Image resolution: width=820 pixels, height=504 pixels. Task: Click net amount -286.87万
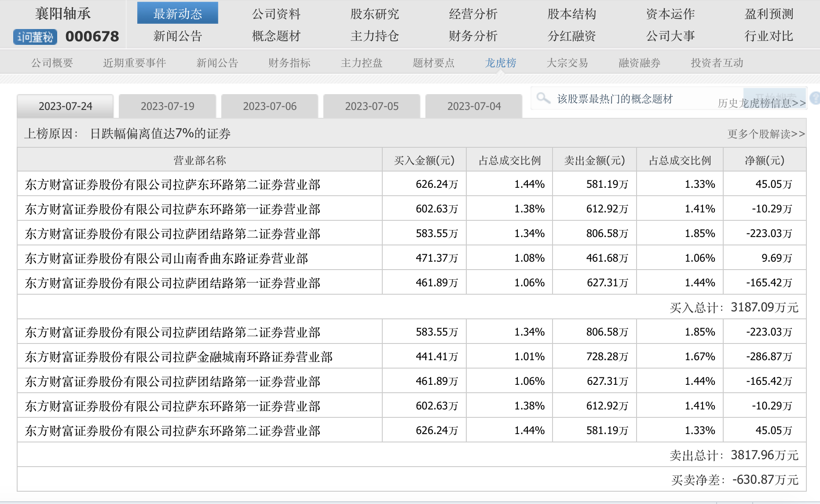pyautogui.click(x=769, y=357)
